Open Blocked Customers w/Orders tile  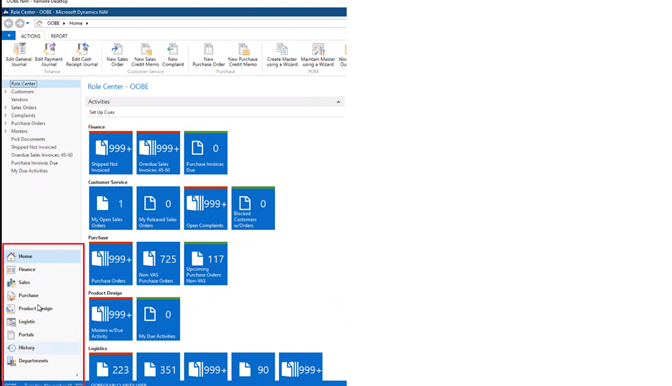253,208
